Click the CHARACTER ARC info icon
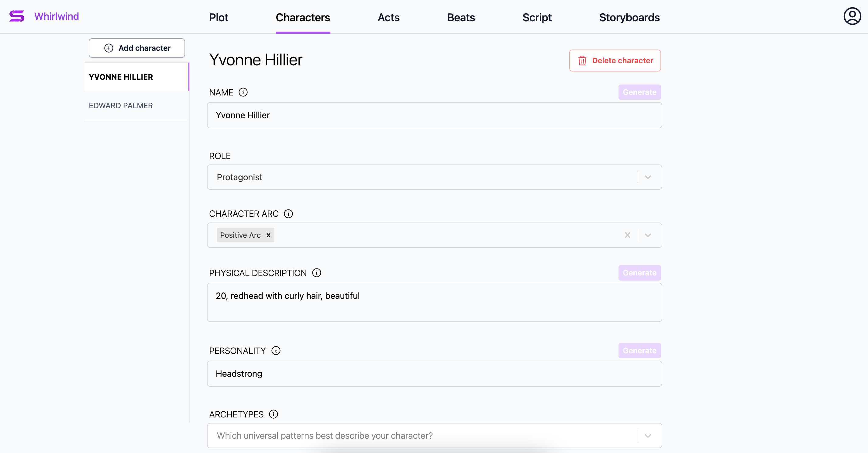 [x=288, y=214]
